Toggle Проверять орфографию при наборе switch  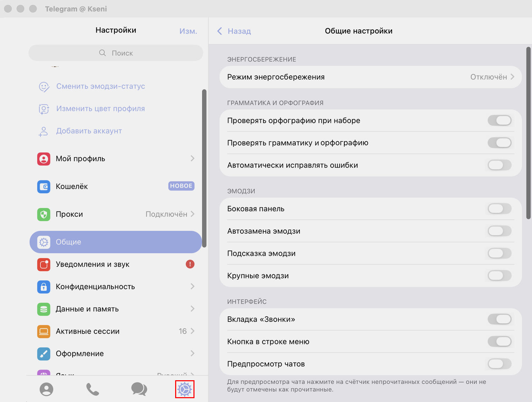click(499, 121)
